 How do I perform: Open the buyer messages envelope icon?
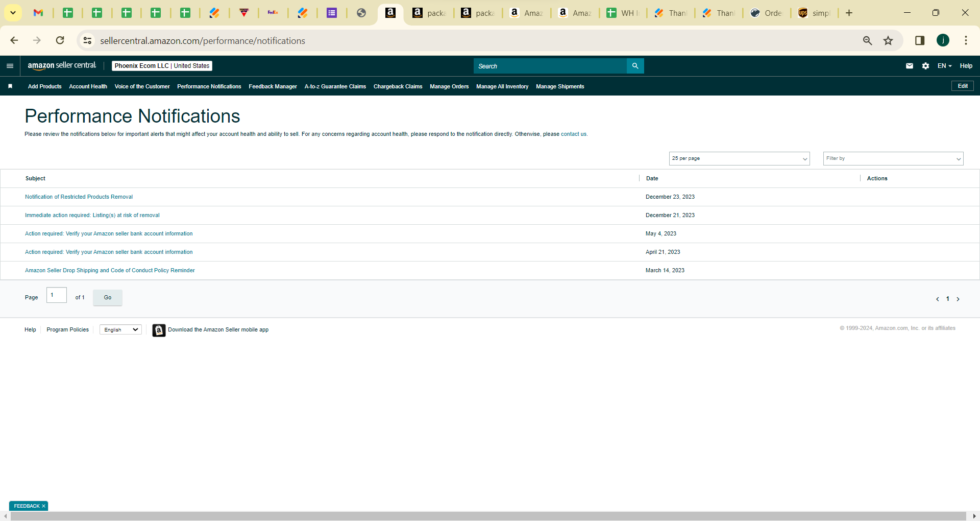(x=909, y=66)
